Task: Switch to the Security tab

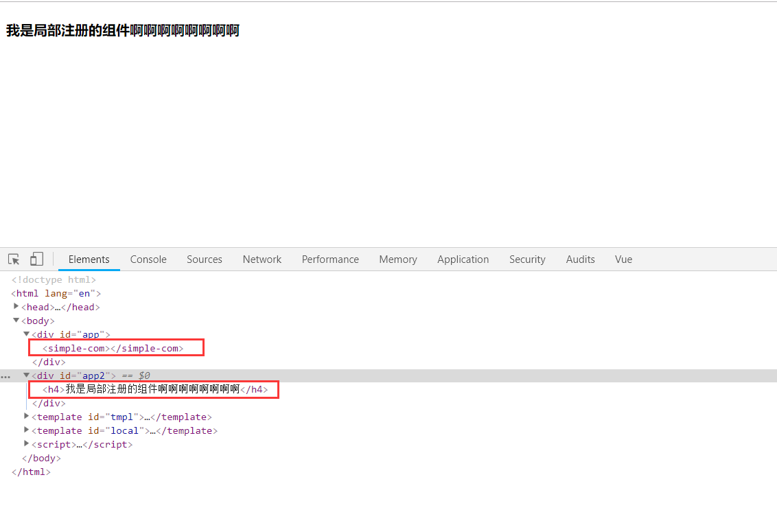Action: click(527, 259)
